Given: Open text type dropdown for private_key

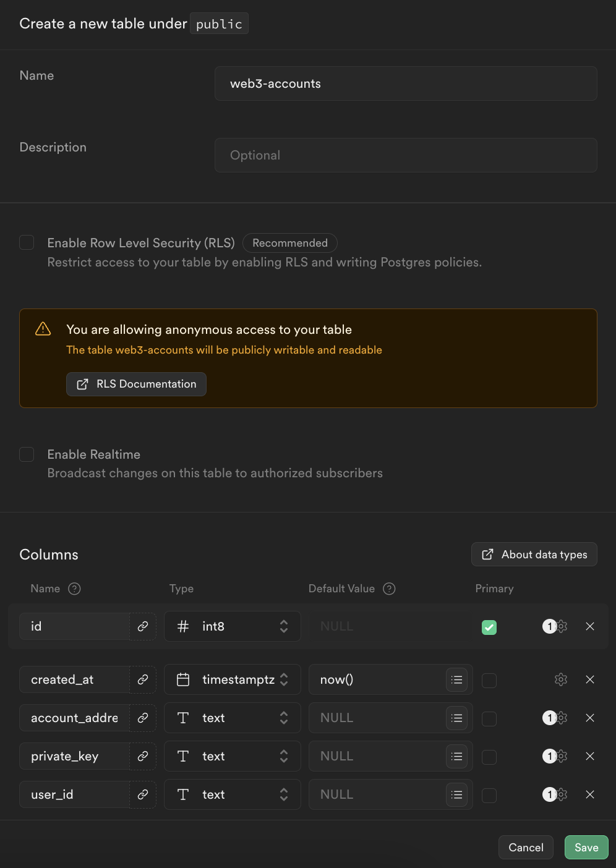Looking at the screenshot, I should point(233,756).
